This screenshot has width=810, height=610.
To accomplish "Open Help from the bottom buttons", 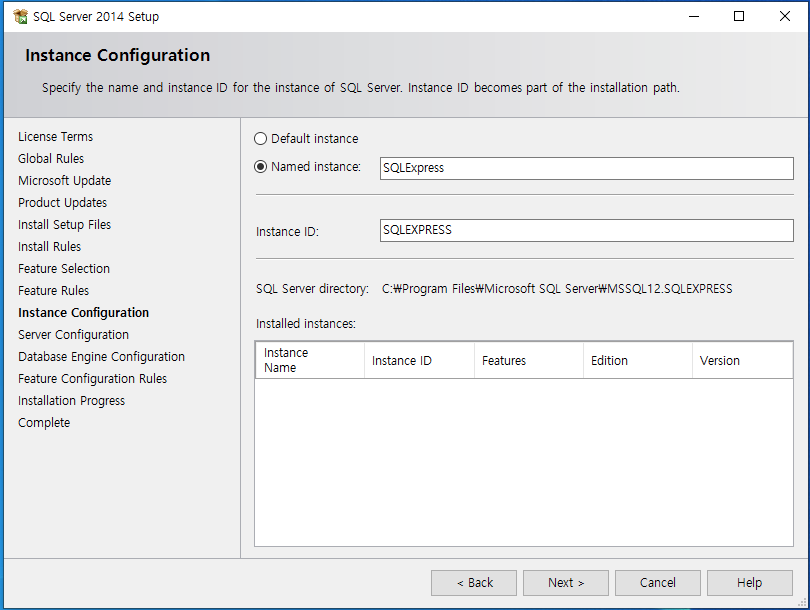I will pyautogui.click(x=749, y=583).
